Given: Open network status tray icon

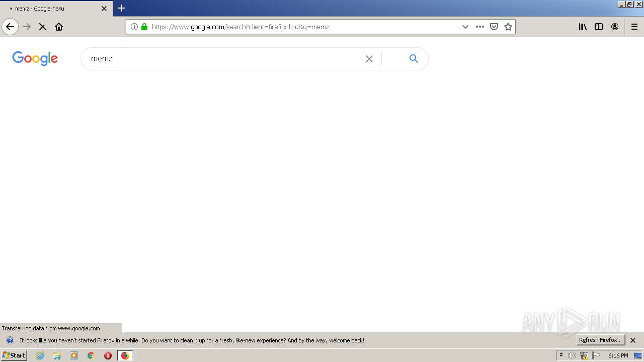Looking at the screenshot, I should (x=584, y=355).
